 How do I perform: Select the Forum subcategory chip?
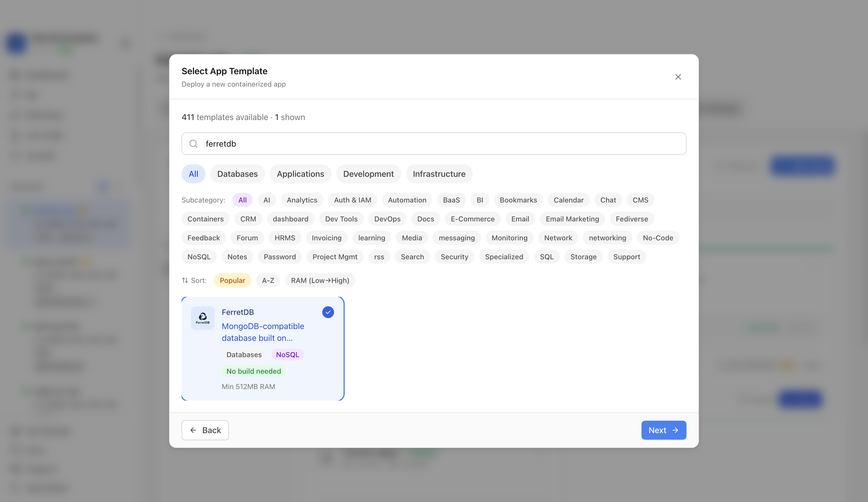point(247,238)
